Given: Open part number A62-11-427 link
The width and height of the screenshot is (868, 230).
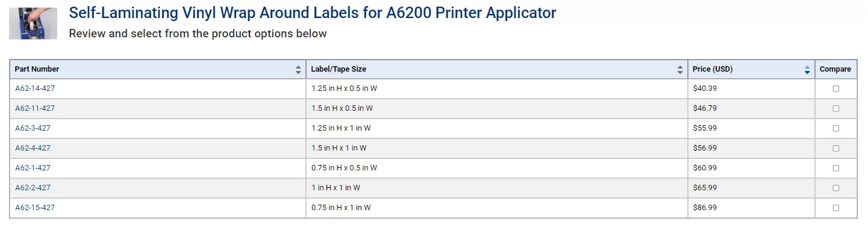Looking at the screenshot, I should tap(35, 108).
